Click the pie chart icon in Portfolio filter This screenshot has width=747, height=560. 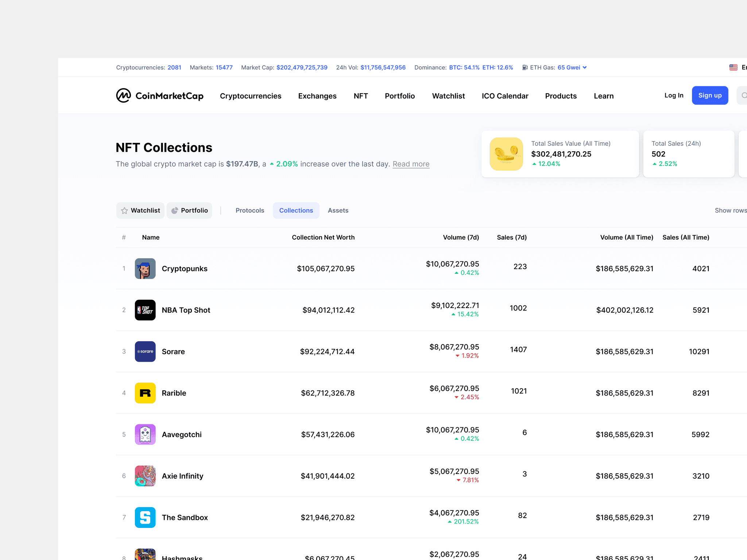tap(175, 210)
